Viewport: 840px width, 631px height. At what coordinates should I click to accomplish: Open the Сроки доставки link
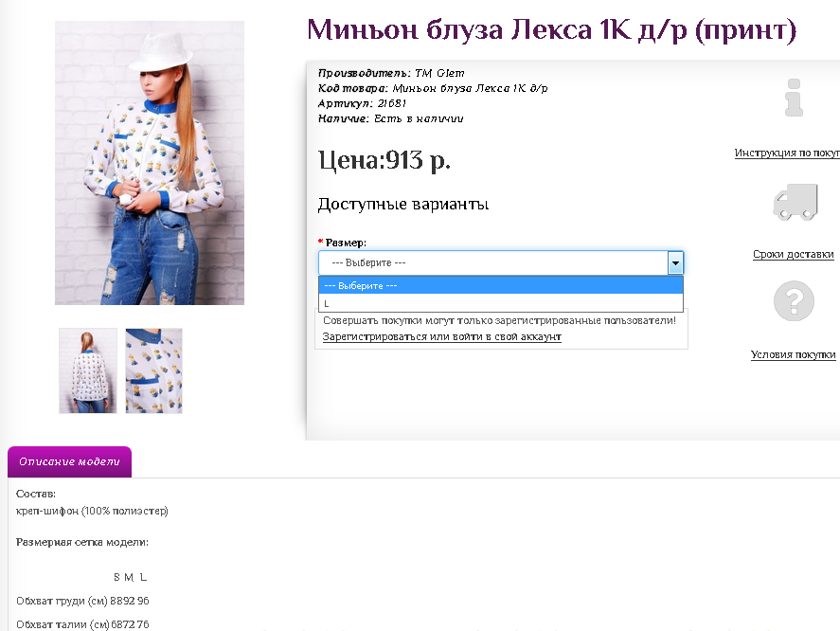[794, 254]
